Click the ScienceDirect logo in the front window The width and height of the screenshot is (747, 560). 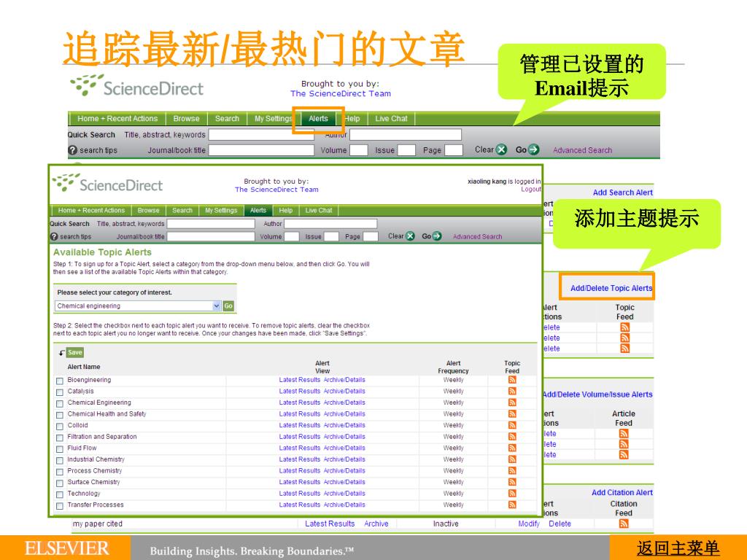107,183
